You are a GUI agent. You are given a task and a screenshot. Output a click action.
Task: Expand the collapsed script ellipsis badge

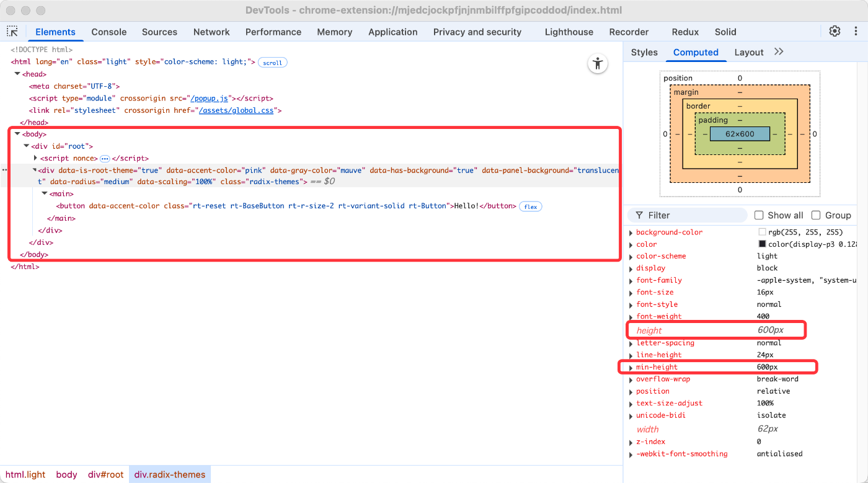click(105, 159)
